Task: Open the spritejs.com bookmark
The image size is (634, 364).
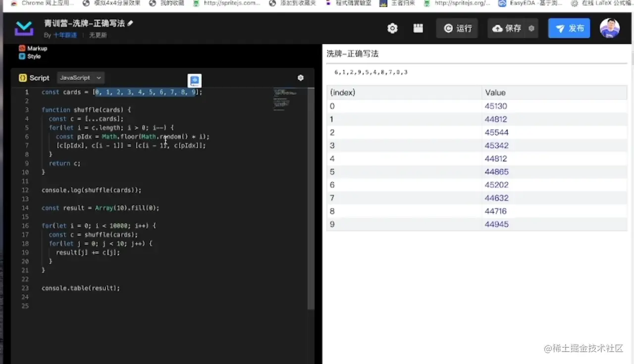Action: click(227, 3)
